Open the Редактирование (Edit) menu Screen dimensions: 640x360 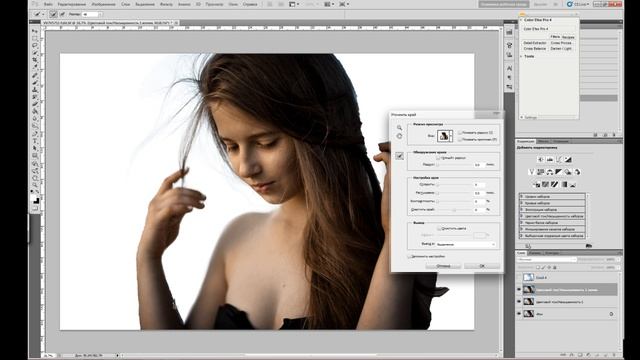click(72, 4)
